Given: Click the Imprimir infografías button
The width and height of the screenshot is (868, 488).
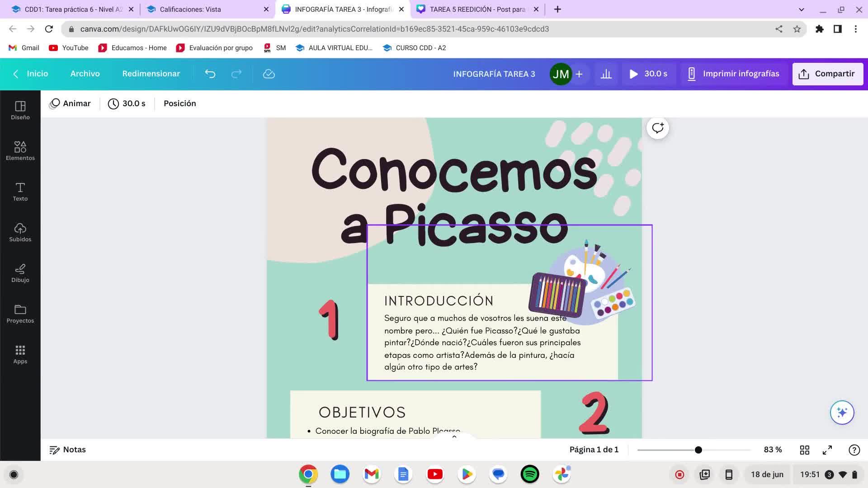Looking at the screenshot, I should [x=733, y=74].
